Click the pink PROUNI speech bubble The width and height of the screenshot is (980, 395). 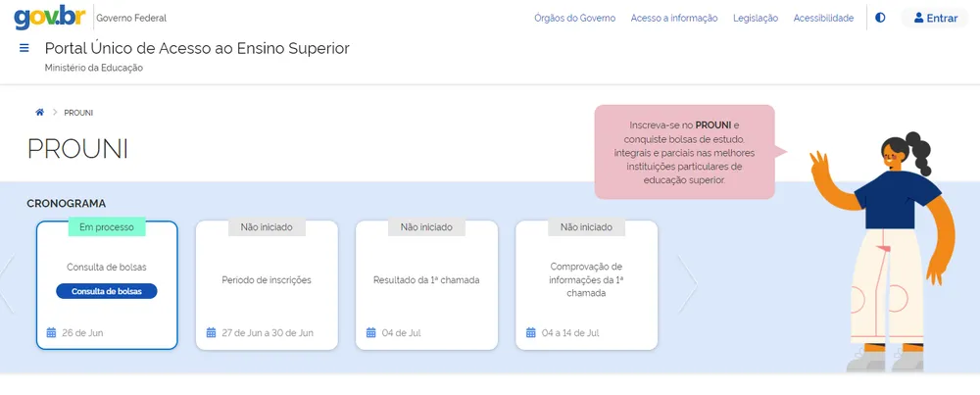pyautogui.click(x=685, y=152)
